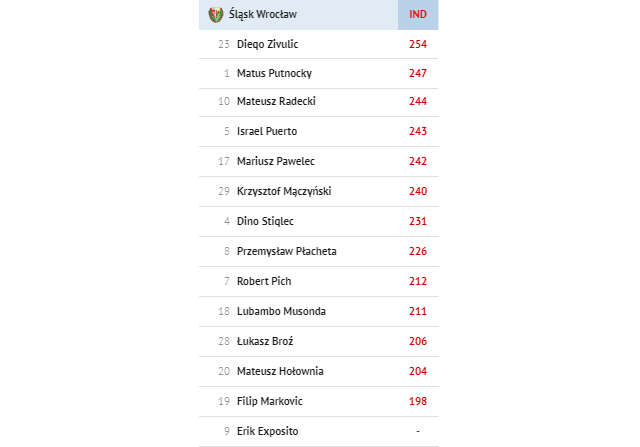640x447 pixels.
Task: Click on Israel Puerto name
Action: (x=267, y=131)
